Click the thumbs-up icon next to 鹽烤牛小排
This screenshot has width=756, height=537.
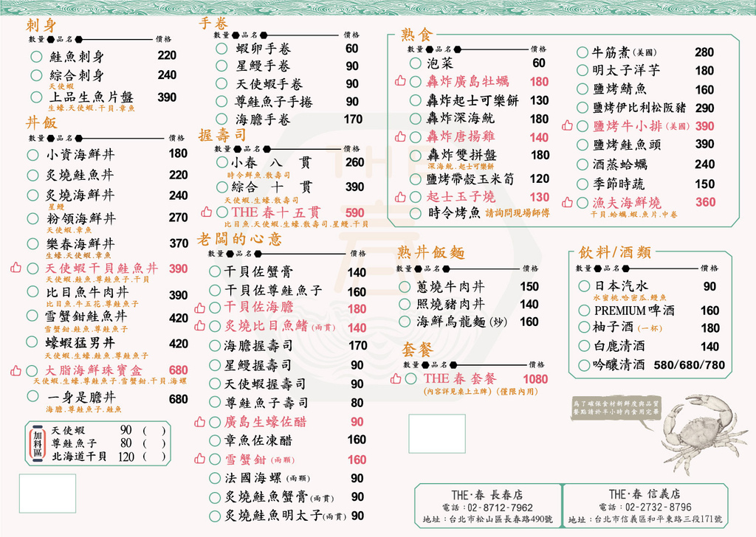pos(567,125)
